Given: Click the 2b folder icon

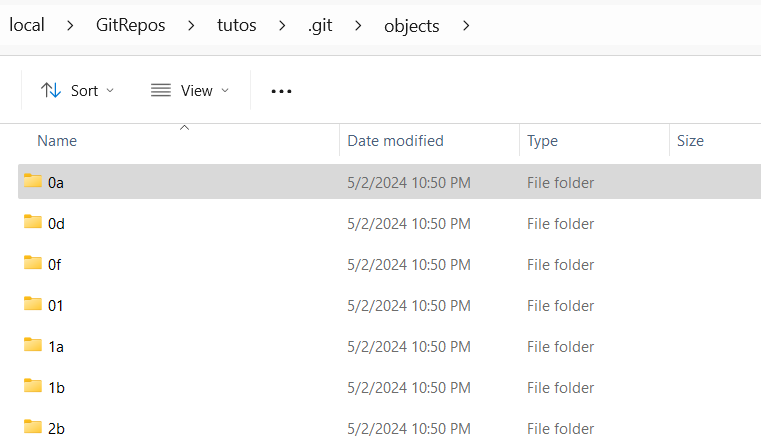Looking at the screenshot, I should pos(33,428).
